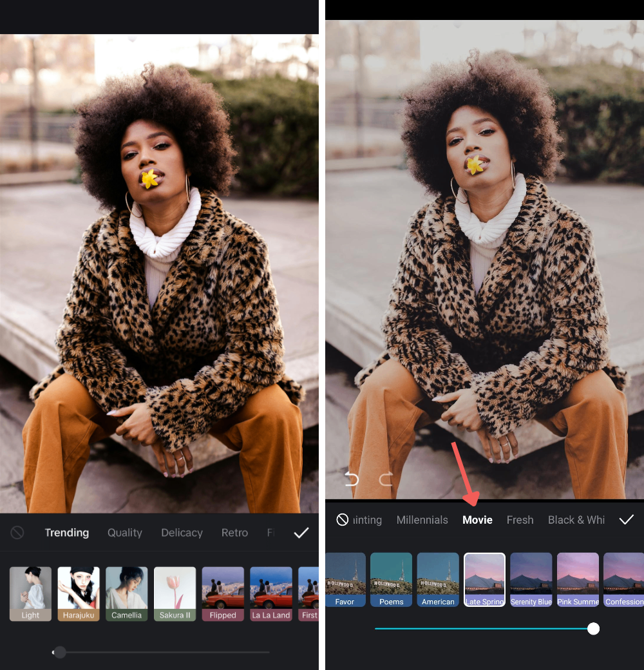Select the Late Spring filter
This screenshot has width=644, height=670.
tap(485, 579)
